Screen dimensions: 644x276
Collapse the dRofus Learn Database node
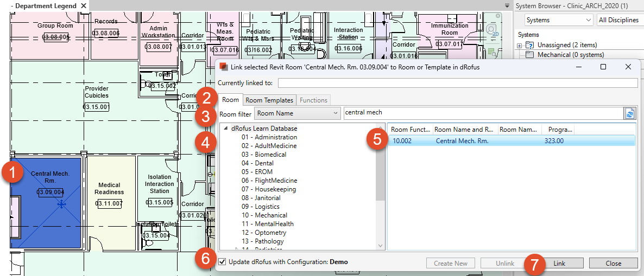(x=225, y=129)
